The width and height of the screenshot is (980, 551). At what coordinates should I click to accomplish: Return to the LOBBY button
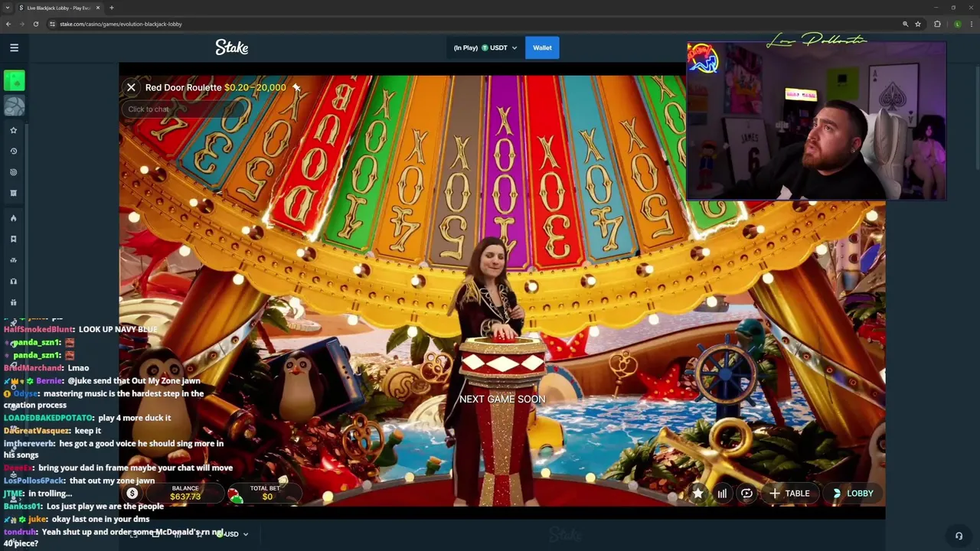pyautogui.click(x=852, y=494)
